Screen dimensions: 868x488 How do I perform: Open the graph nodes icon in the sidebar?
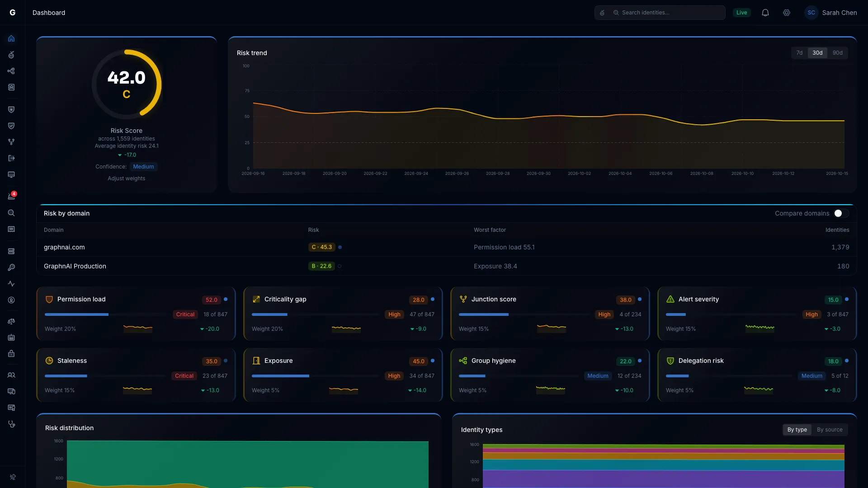[x=11, y=71]
